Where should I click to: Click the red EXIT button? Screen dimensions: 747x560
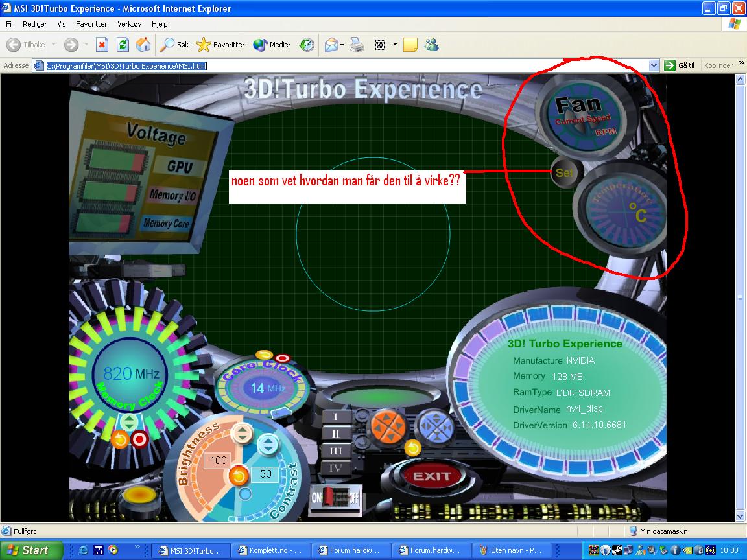pos(432,476)
